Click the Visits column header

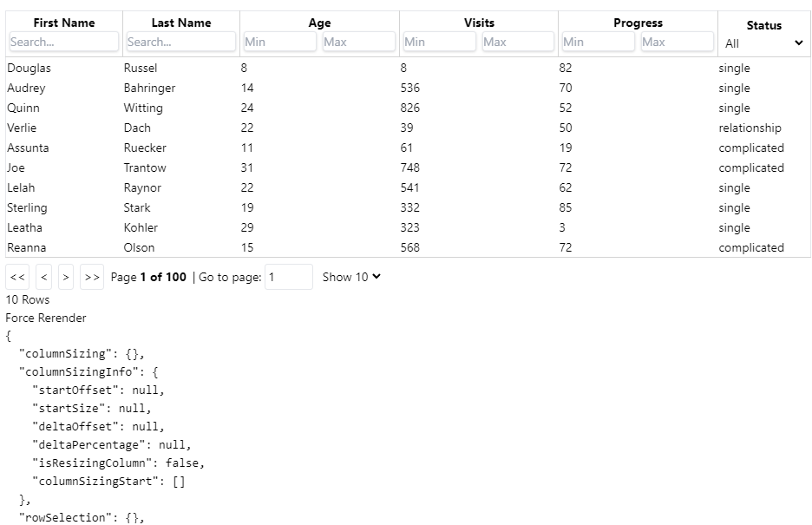[x=479, y=23]
